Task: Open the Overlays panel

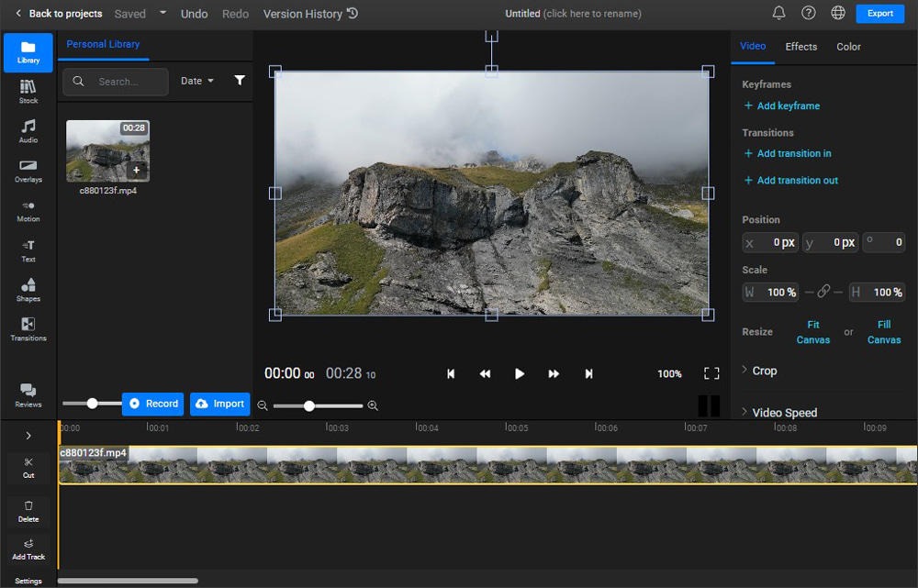Action: click(28, 170)
